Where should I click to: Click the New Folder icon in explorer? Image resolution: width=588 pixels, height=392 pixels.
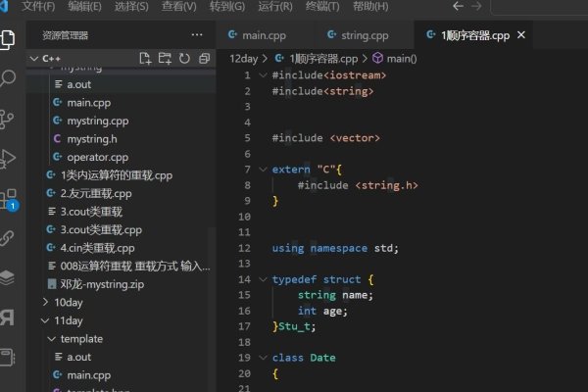165,59
